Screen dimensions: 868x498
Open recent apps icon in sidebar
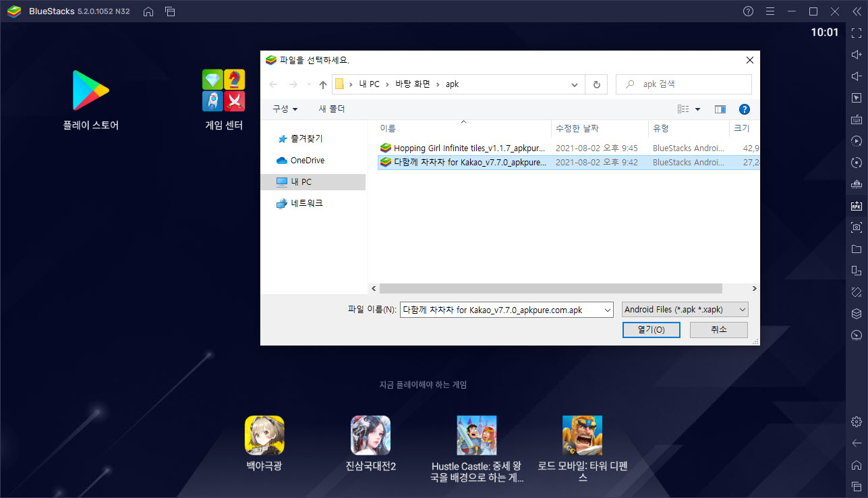[x=857, y=487]
